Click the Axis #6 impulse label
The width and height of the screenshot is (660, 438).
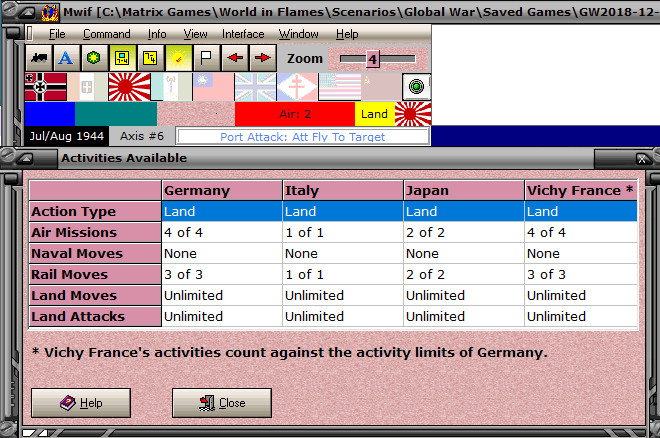[142, 136]
